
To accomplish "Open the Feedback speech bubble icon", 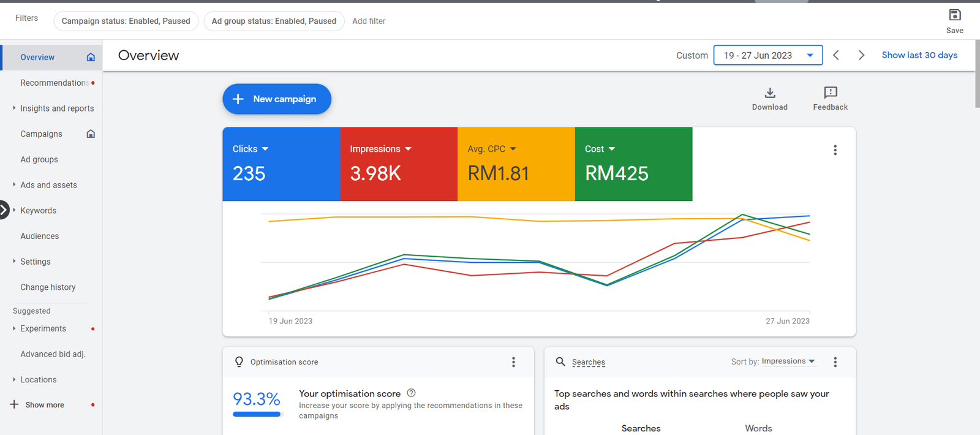I will 831,93.
